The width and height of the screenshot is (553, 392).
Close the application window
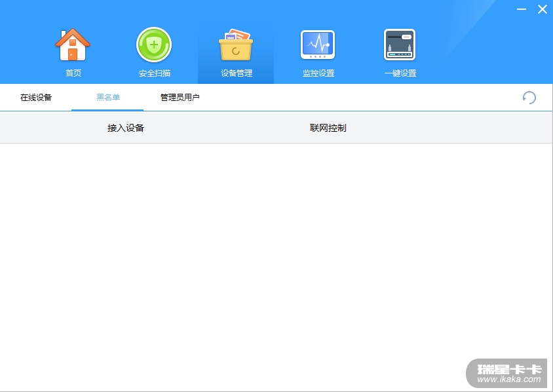[x=543, y=9]
